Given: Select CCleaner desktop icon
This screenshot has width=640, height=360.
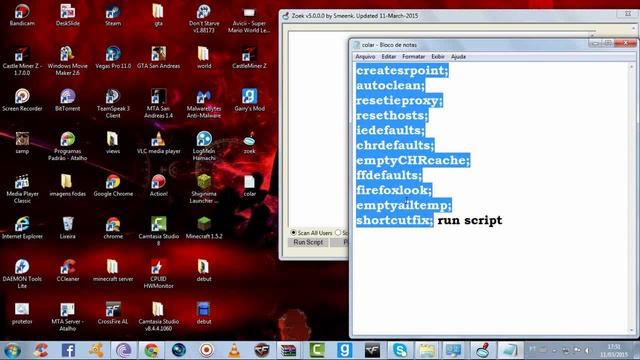Looking at the screenshot, I should [68, 271].
